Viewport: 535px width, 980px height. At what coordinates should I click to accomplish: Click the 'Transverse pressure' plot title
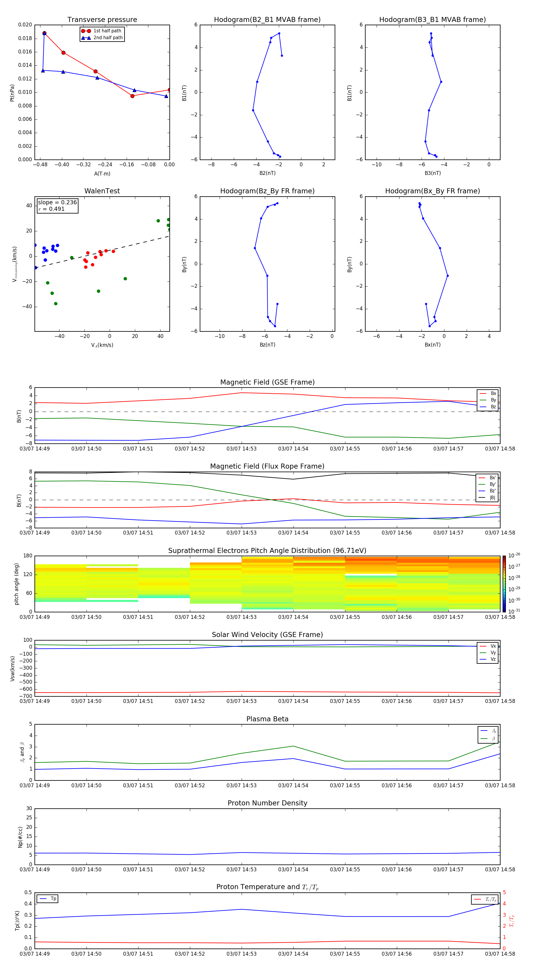[x=102, y=20]
